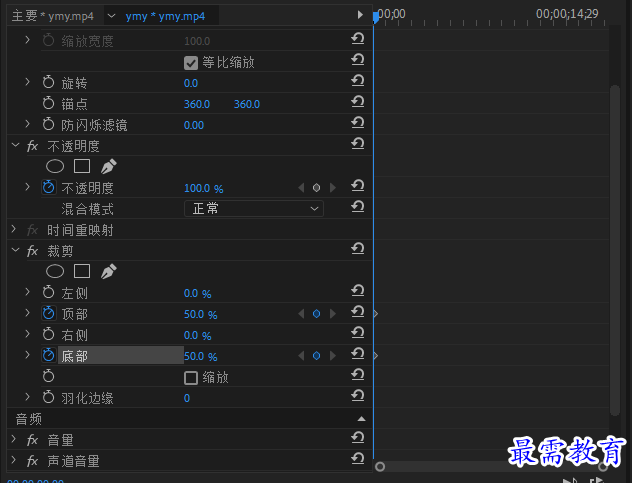632x483 pixels.
Task: Click the 底部 keyframe in timeline
Action: [376, 356]
